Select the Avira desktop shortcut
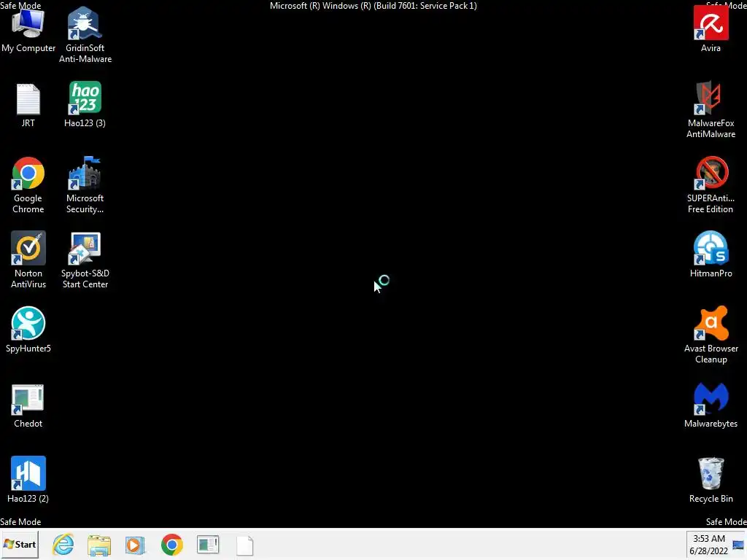Image resolution: width=747 pixels, height=560 pixels. (x=711, y=29)
